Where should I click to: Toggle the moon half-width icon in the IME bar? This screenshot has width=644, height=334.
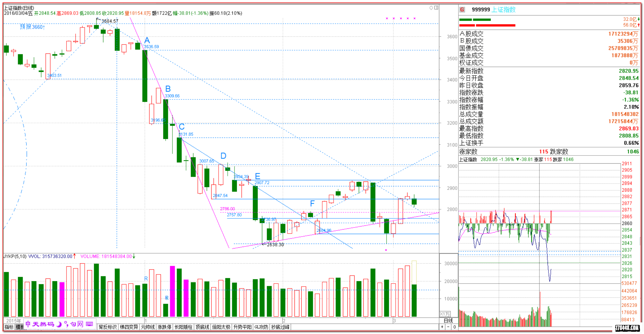(59, 324)
